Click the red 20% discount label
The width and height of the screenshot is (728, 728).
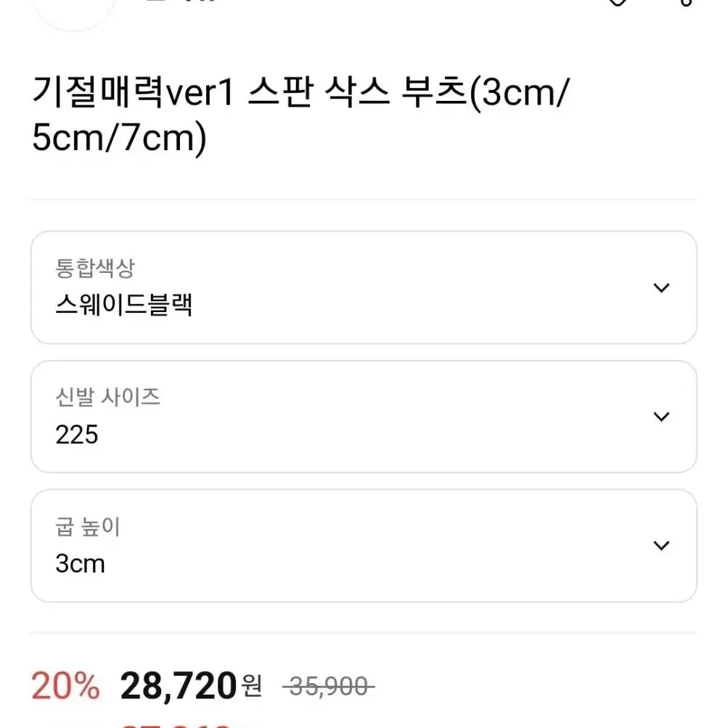(65, 686)
